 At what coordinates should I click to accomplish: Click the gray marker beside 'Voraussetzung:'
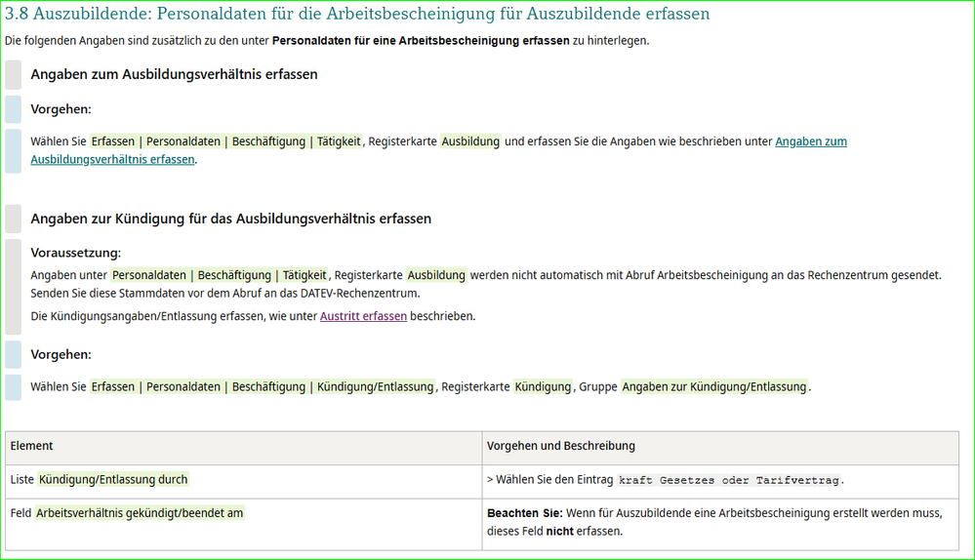coord(13,287)
